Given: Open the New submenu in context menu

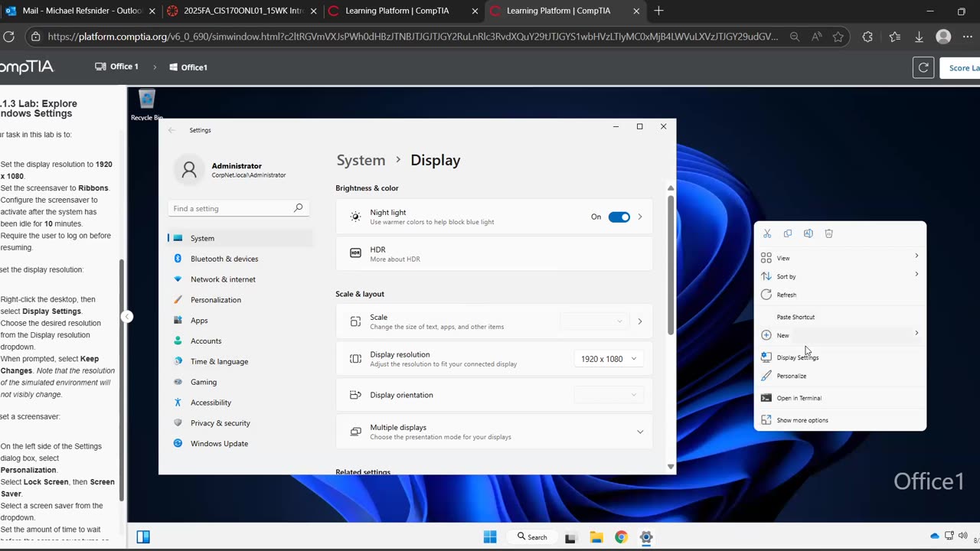Looking at the screenshot, I should (840, 335).
